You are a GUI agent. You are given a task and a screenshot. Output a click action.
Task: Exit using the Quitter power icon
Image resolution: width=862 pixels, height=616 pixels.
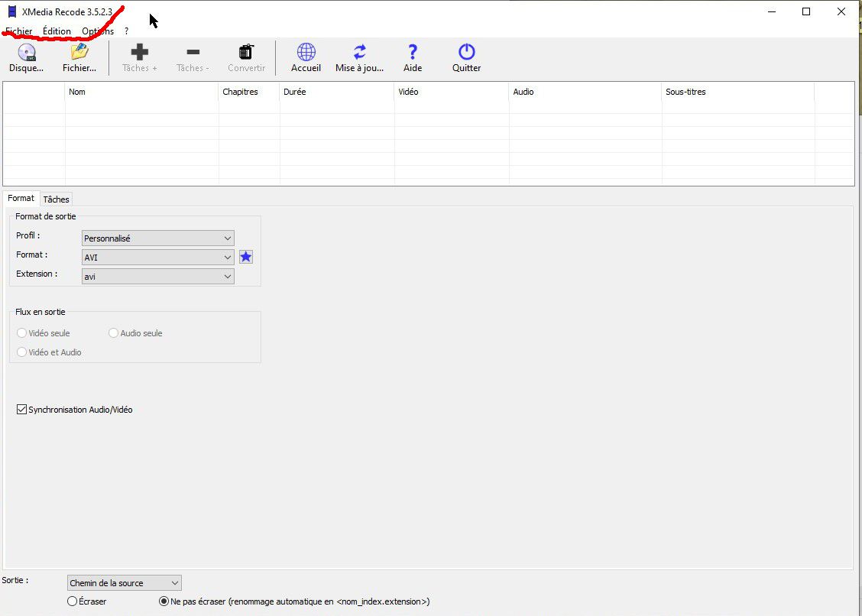coord(467,52)
